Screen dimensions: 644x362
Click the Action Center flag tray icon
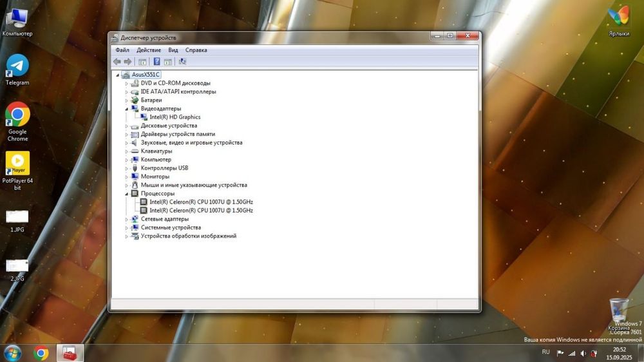tap(560, 354)
